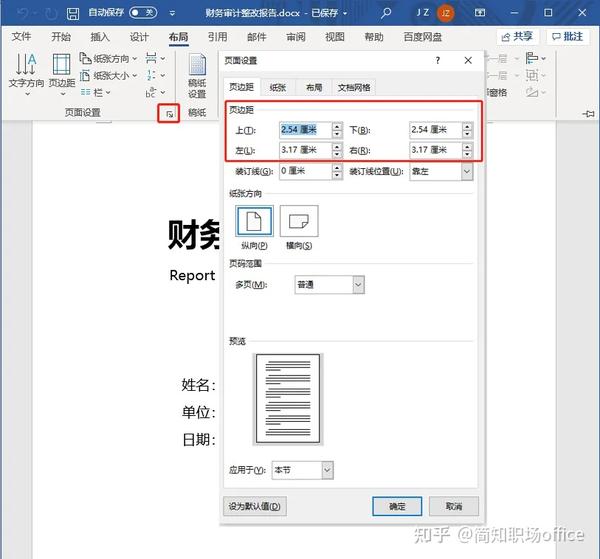Click the hyphenation icon
Screen dimensions: 600x559
pos(155,92)
